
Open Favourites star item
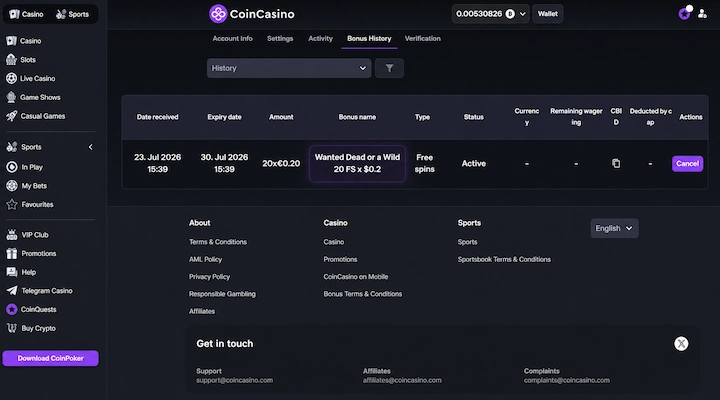point(30,204)
